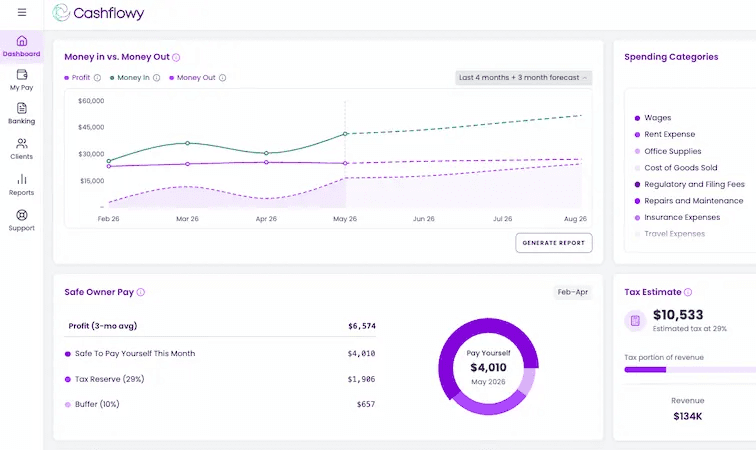
Task: Open the Support sidebar link
Action: [22, 220]
